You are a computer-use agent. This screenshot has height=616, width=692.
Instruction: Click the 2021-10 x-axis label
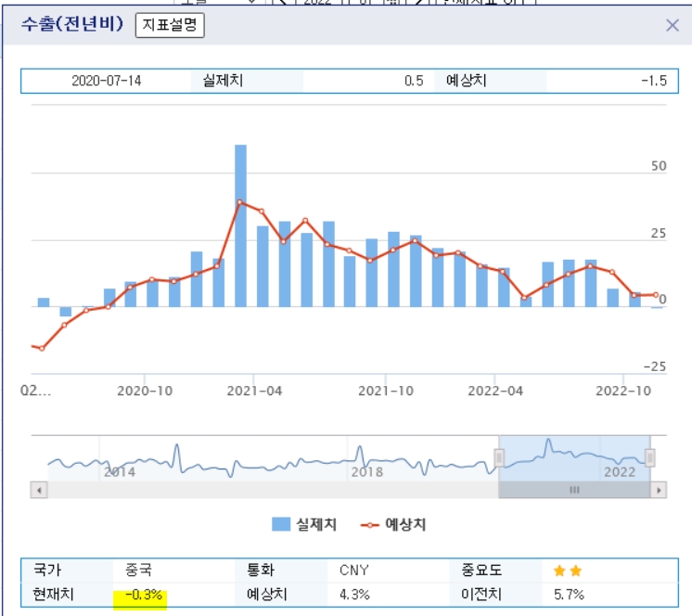(386, 391)
